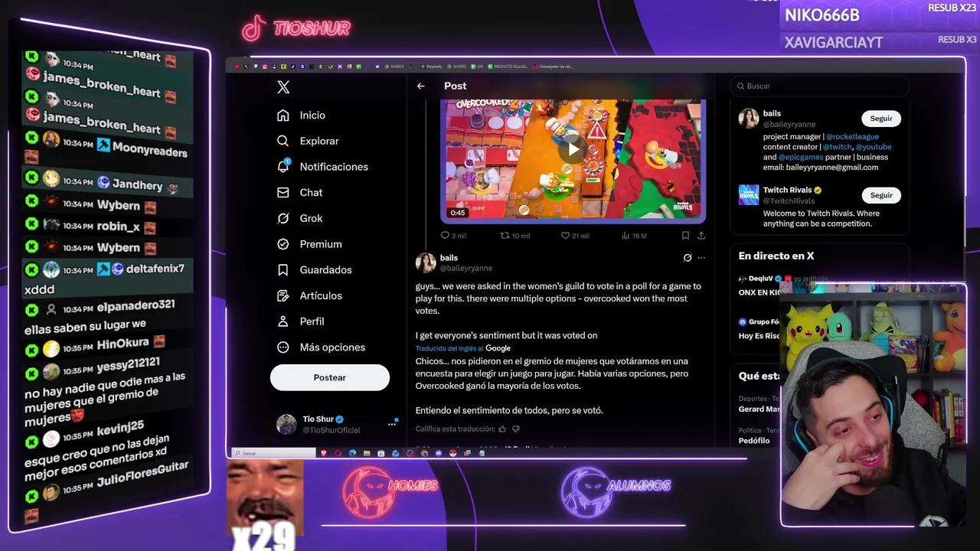Open the more options dots on bails reply

(701, 258)
